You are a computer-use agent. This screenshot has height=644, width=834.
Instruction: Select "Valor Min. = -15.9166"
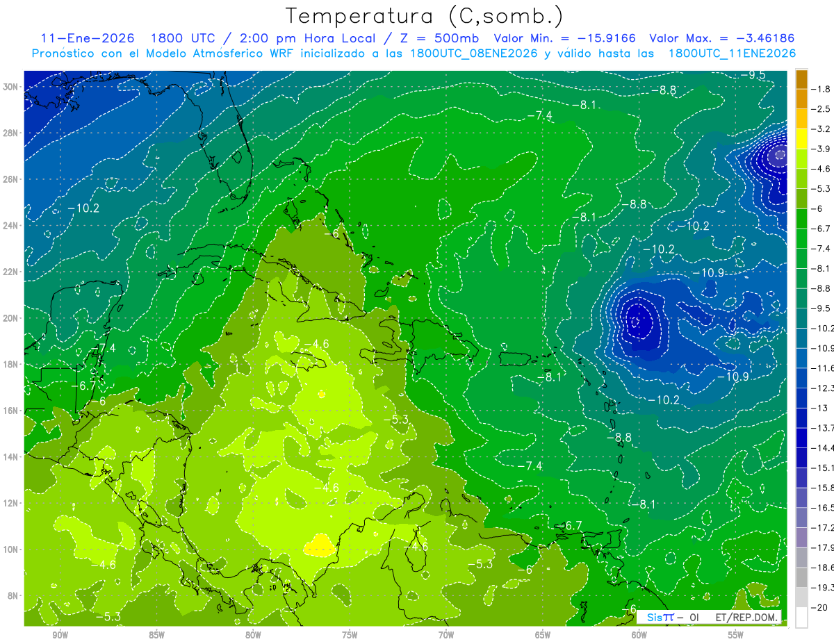coord(564,38)
